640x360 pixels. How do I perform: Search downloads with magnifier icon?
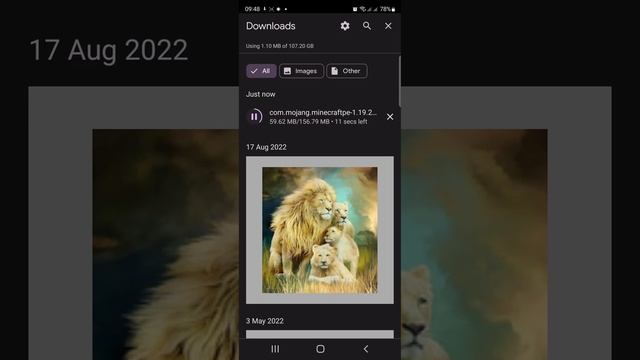[x=367, y=26]
